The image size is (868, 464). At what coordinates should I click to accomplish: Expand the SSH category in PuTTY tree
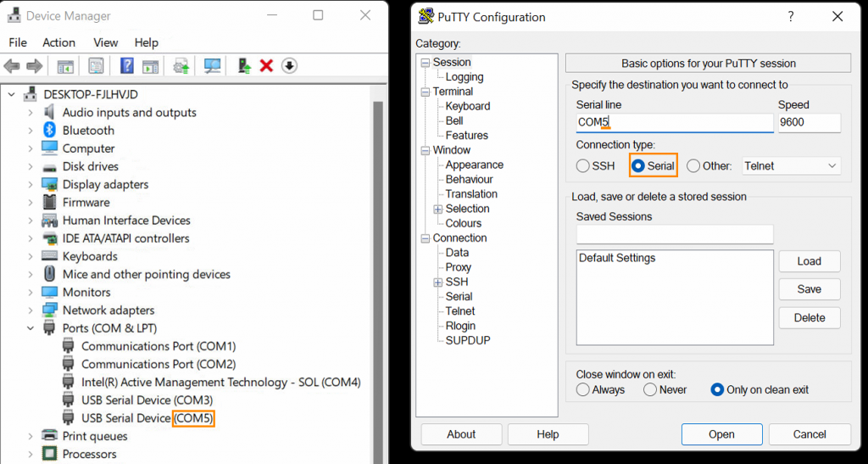click(438, 282)
